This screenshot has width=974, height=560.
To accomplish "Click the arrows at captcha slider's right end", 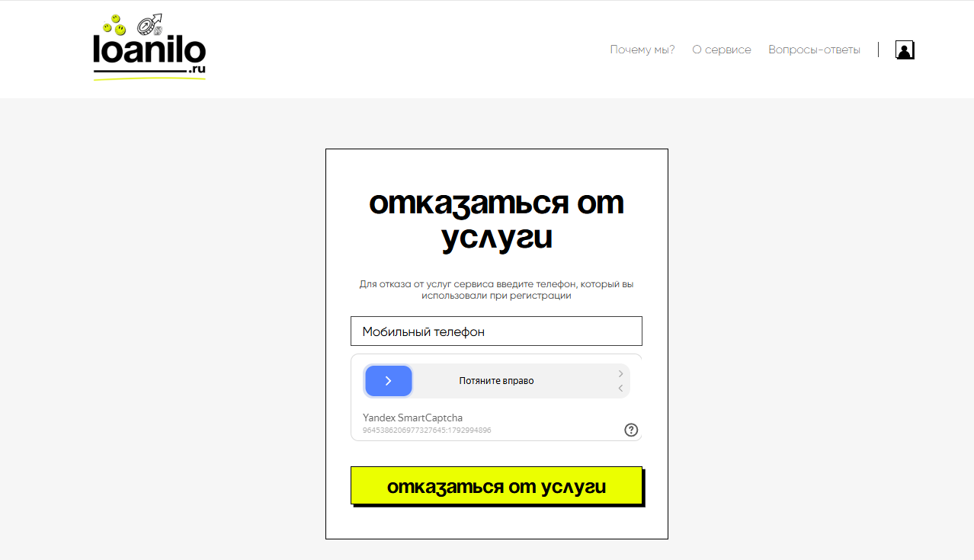I will pos(621,381).
